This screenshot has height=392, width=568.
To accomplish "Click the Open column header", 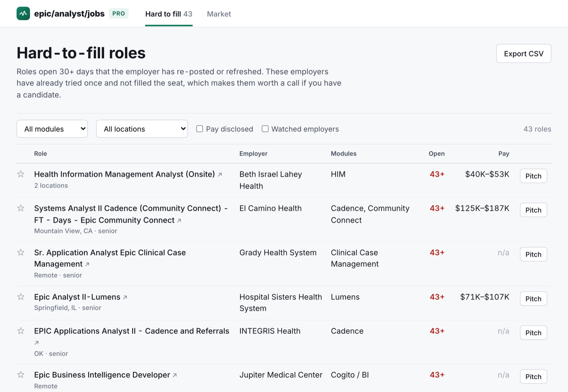I will click(436, 154).
